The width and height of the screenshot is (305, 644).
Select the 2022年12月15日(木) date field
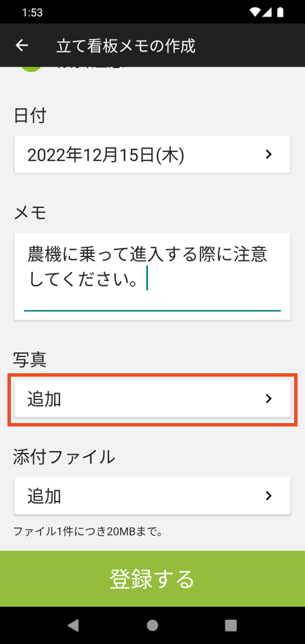coord(152,155)
